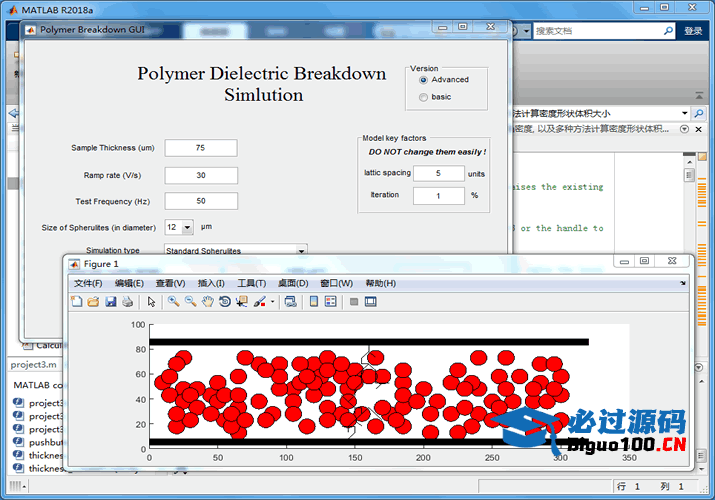Image resolution: width=715 pixels, height=500 pixels.
Task: Click the New Figure icon in Figure toolbar
Action: tap(78, 302)
